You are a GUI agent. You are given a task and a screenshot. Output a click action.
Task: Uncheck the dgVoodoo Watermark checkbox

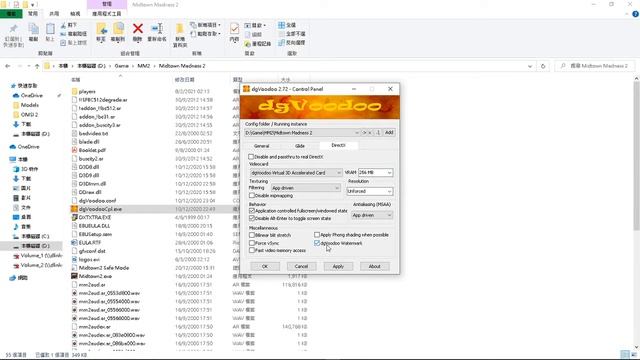(x=317, y=243)
